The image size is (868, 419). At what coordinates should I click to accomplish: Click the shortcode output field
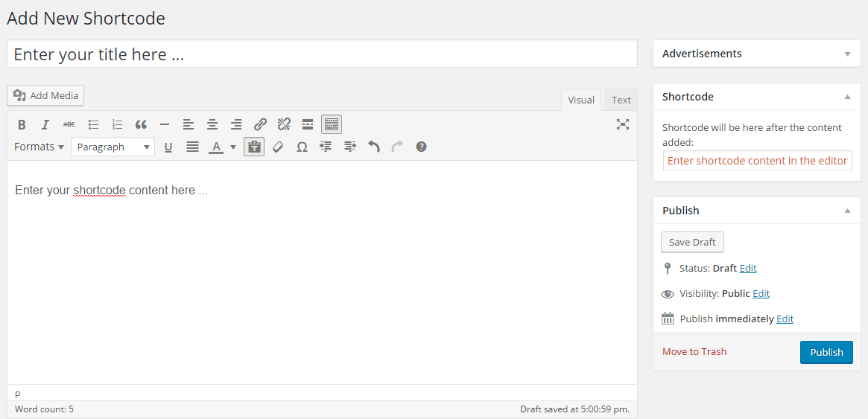(x=757, y=161)
